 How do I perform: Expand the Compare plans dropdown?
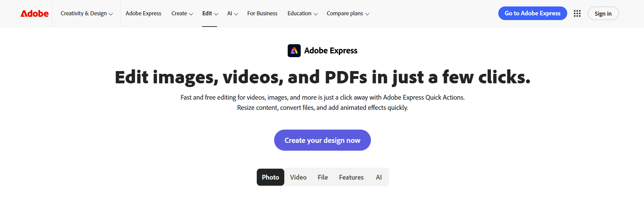(348, 13)
